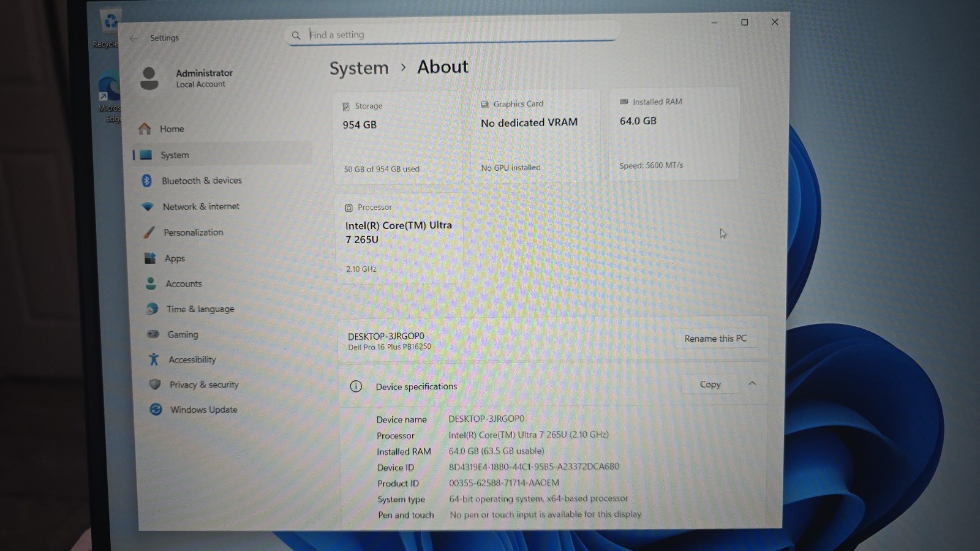Click the Product ID value 00355-62588-71714-AAOEM
980x551 pixels.
tap(503, 482)
